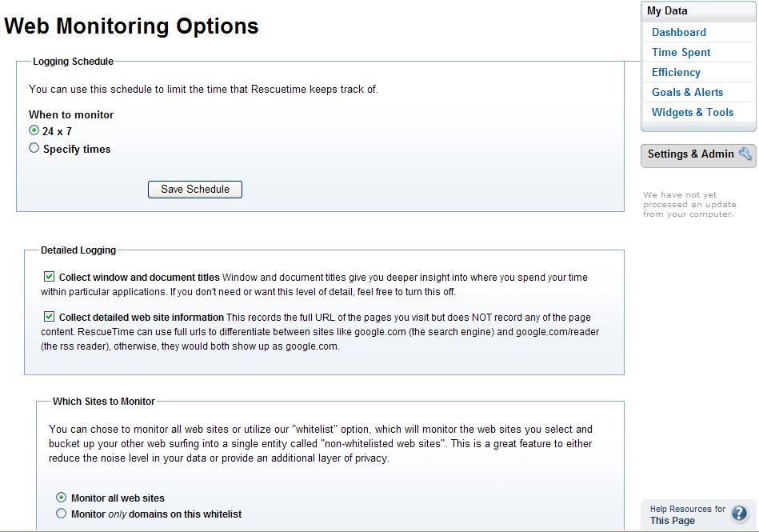Select Monitor all web sites option

61,497
